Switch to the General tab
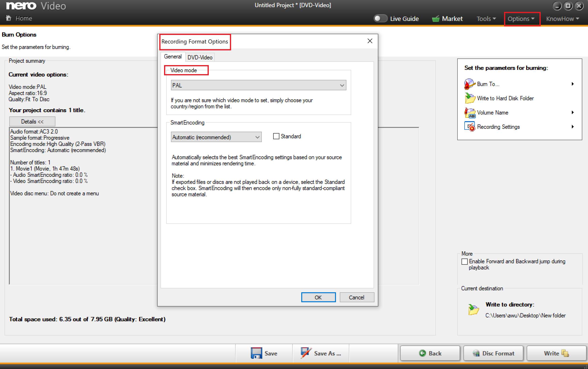This screenshot has height=369, width=588. click(173, 57)
